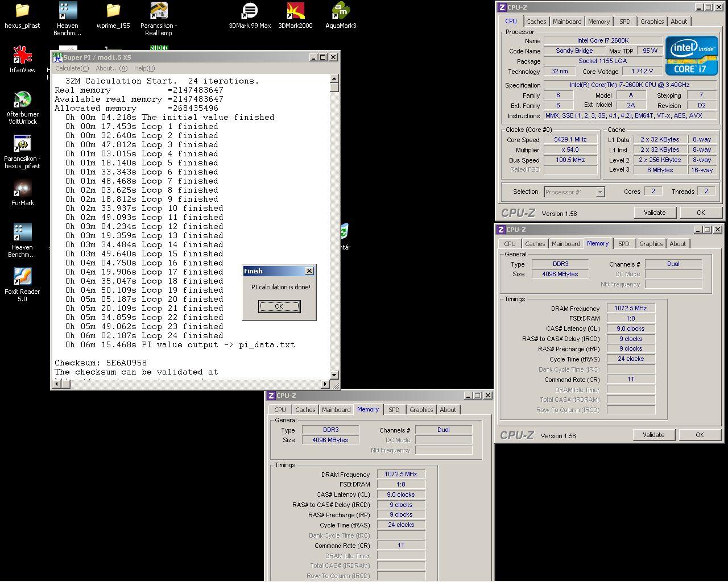This screenshot has width=728, height=582.
Task: Open Calculate menu in Super PI
Action: (72, 68)
